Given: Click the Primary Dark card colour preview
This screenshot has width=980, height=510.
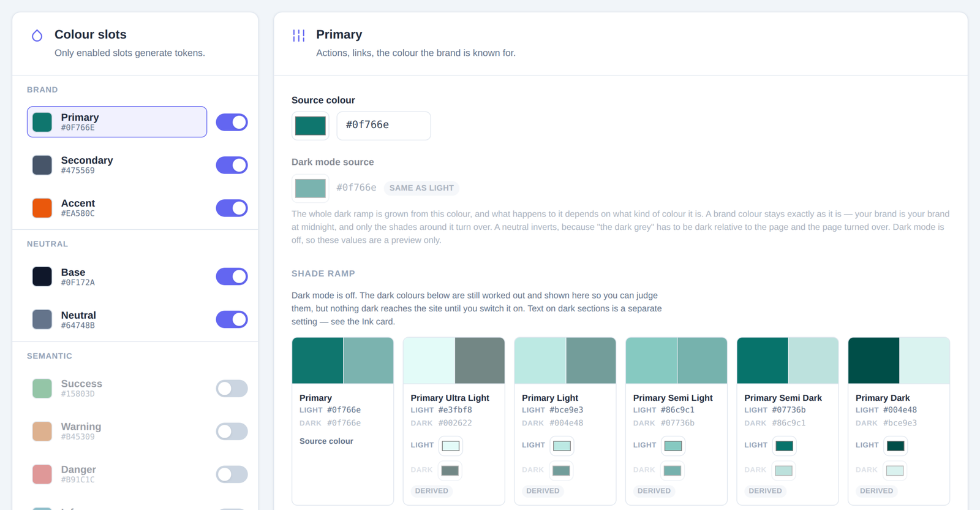Looking at the screenshot, I should [x=899, y=360].
